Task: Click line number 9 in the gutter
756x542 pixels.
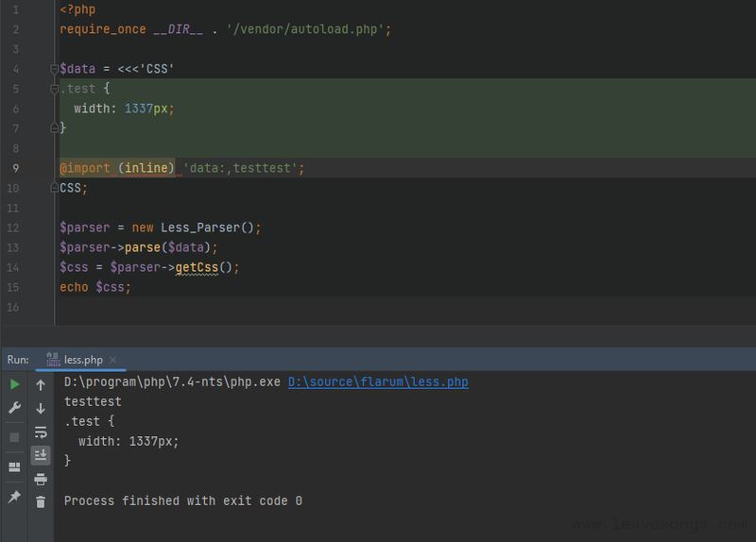Action: pos(16,168)
